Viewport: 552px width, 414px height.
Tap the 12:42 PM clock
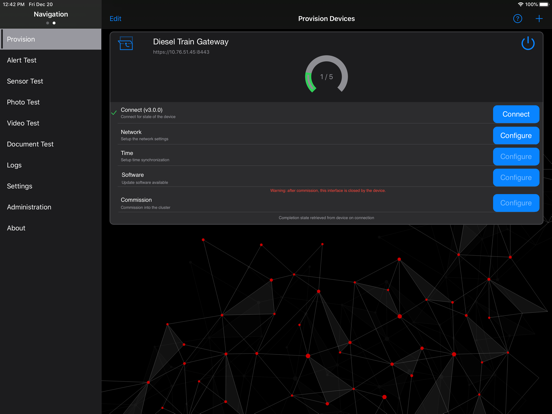[x=13, y=4]
